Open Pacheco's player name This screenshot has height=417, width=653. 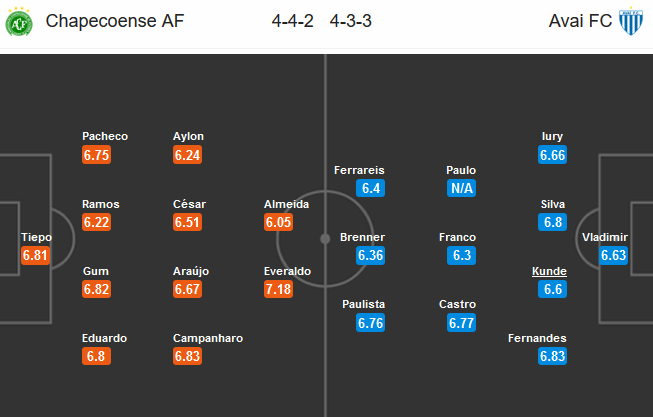click(105, 136)
